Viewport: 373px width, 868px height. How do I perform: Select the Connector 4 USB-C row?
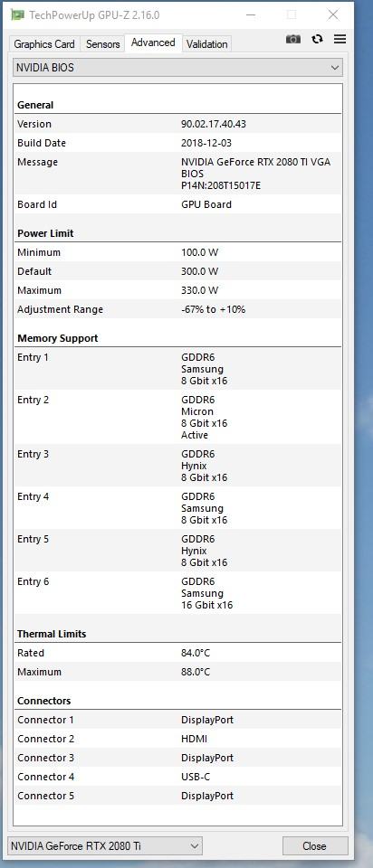point(178,777)
